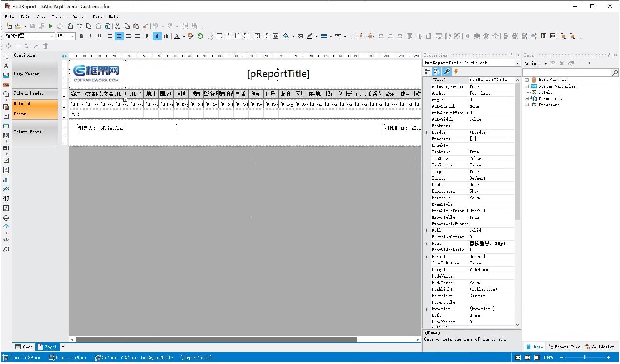
Task: Switch to the Code tab
Action: [24, 347]
